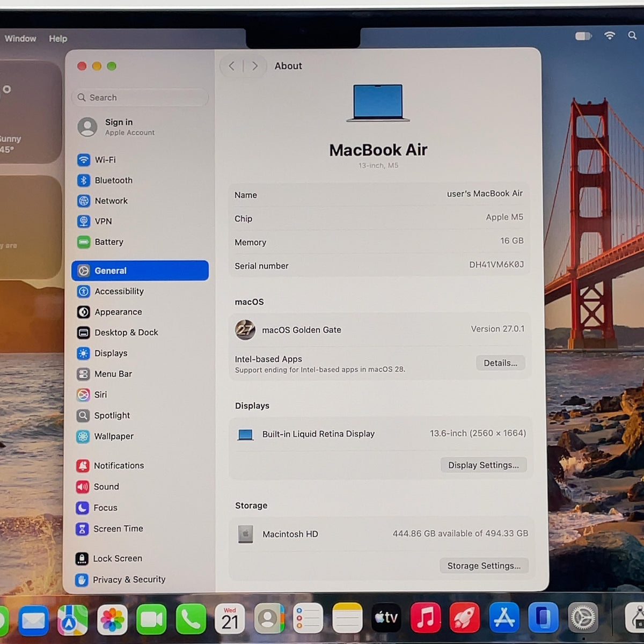
Task: Open the Spotlight settings row in sidebar
Action: pyautogui.click(x=140, y=415)
